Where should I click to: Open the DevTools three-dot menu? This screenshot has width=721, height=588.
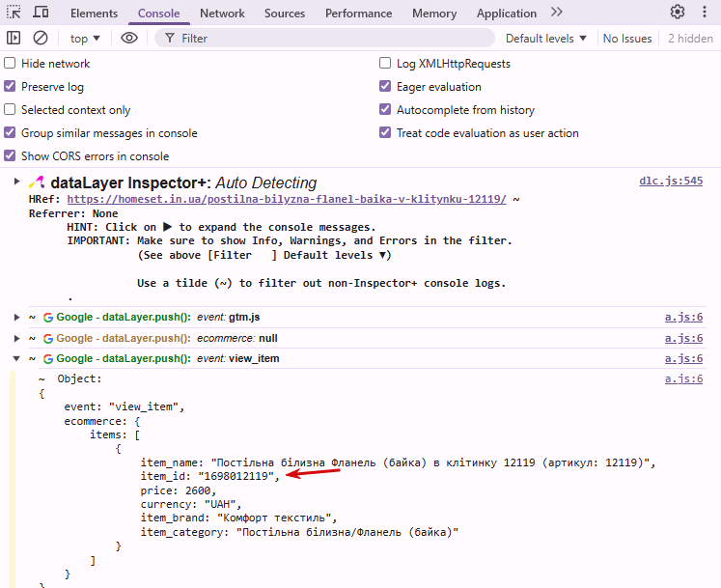click(706, 13)
